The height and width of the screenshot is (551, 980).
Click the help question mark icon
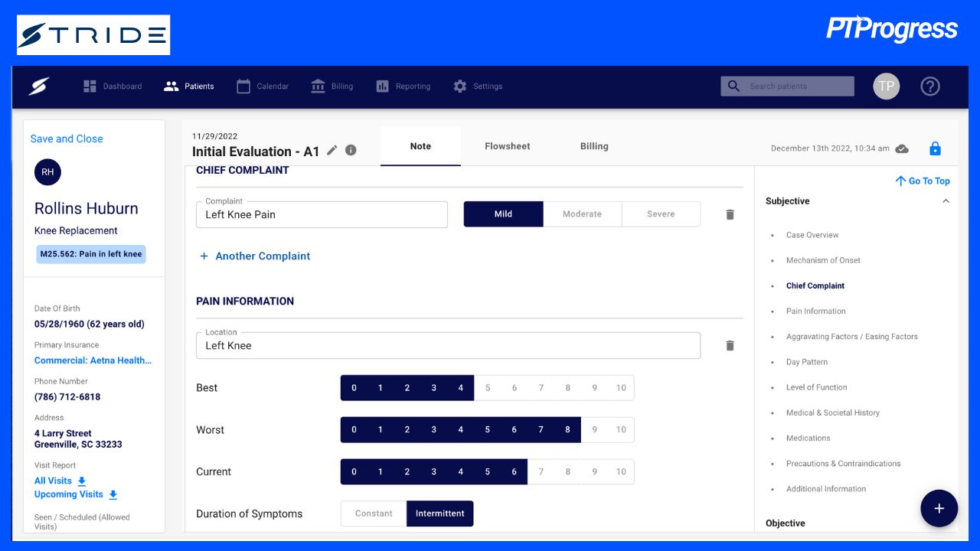[930, 86]
